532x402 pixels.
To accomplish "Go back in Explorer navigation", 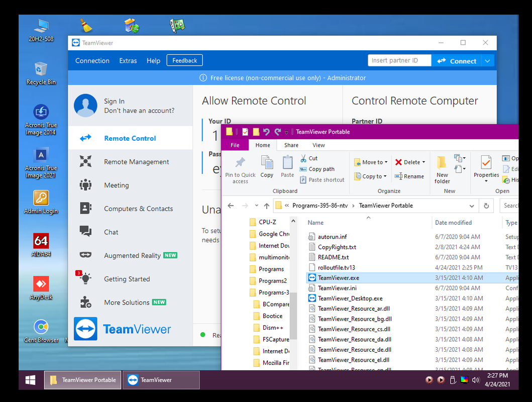I will click(231, 206).
